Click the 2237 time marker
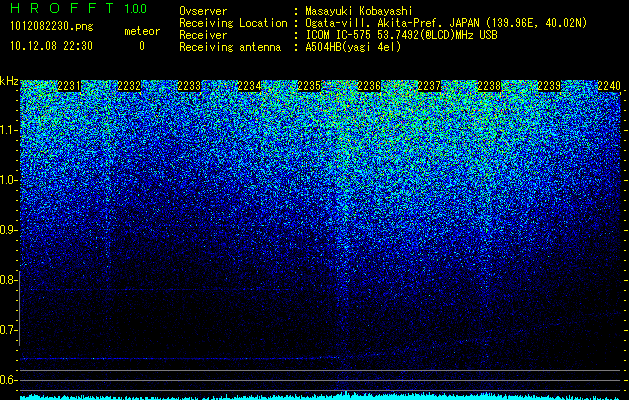 tap(429, 86)
